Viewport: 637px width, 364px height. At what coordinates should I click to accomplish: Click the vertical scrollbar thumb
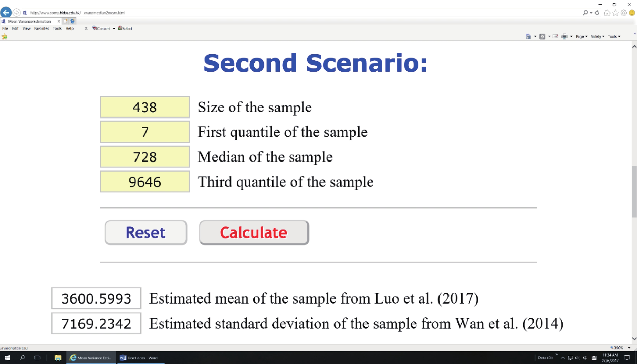click(634, 191)
